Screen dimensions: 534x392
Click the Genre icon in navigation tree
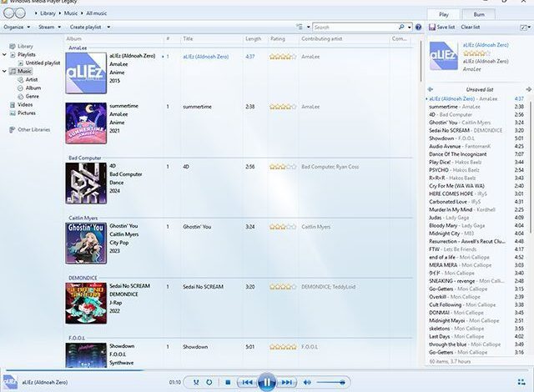click(x=20, y=96)
